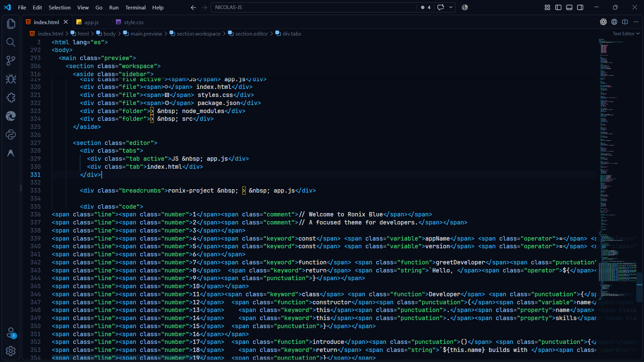Open the Explorer view
This screenshot has height=362, width=644.
coord(11,23)
